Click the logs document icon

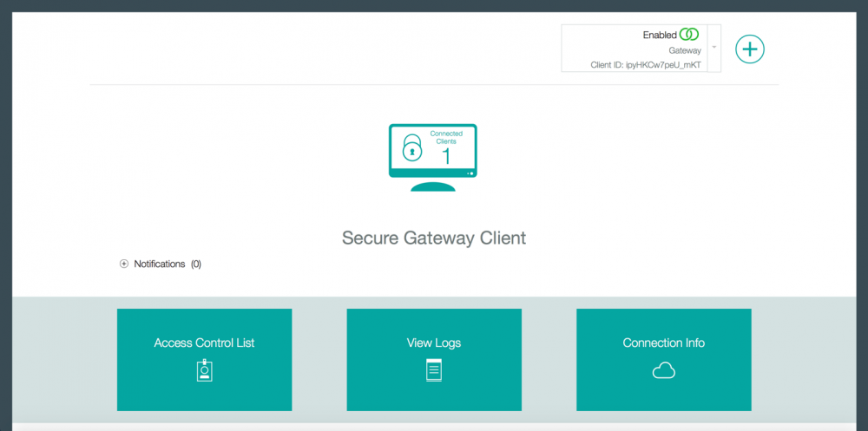point(434,370)
